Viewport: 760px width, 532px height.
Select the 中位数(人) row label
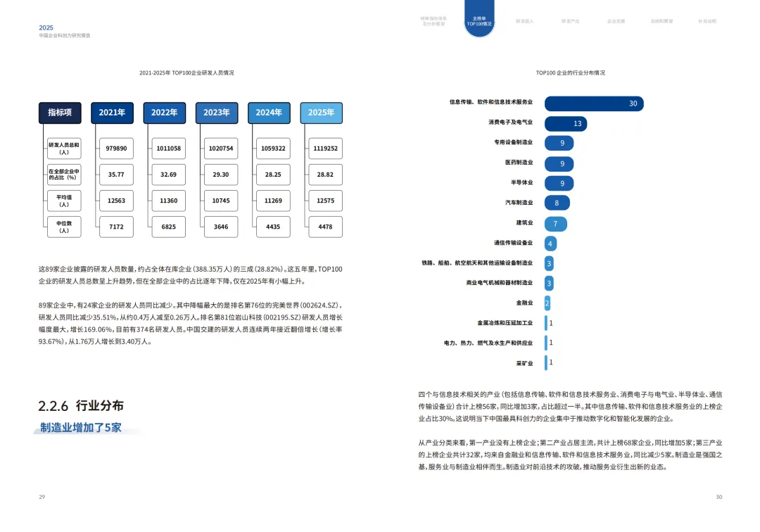(x=64, y=227)
